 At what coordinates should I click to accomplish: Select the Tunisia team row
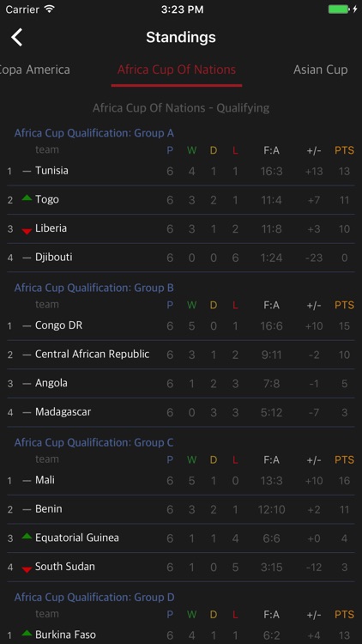(x=181, y=171)
